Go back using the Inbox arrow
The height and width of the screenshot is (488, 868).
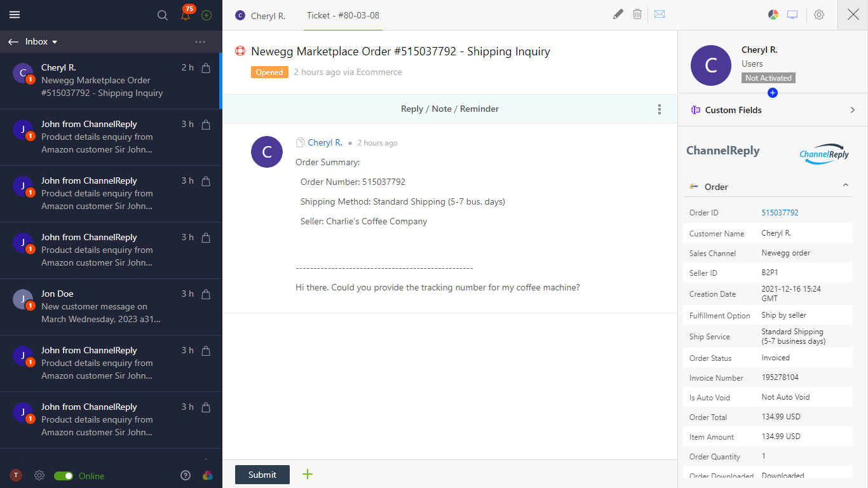pos(13,42)
